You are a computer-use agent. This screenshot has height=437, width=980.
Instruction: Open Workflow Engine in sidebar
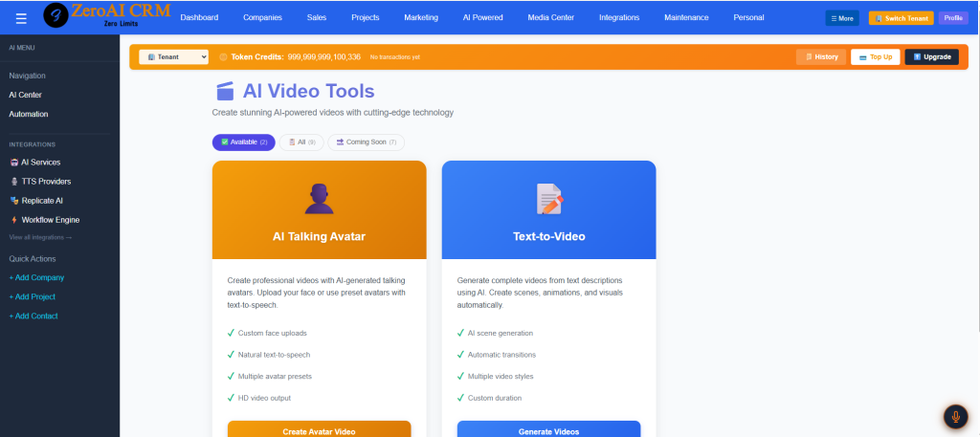pos(50,220)
